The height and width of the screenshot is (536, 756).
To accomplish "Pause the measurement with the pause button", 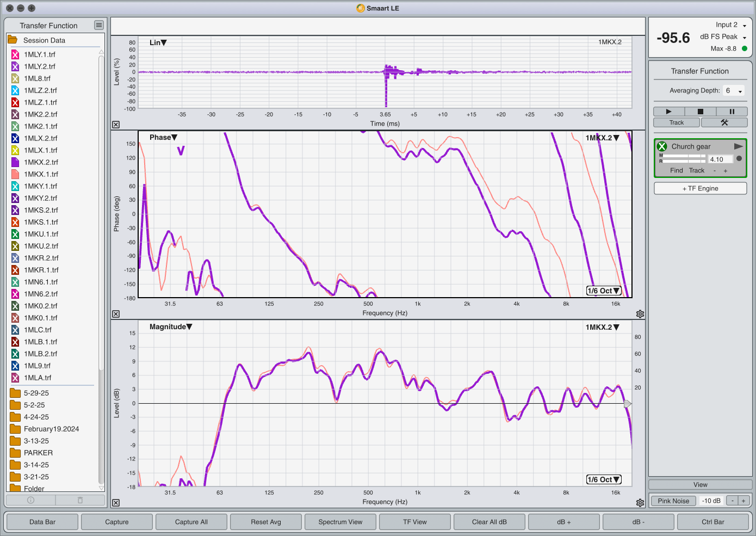I will [732, 112].
